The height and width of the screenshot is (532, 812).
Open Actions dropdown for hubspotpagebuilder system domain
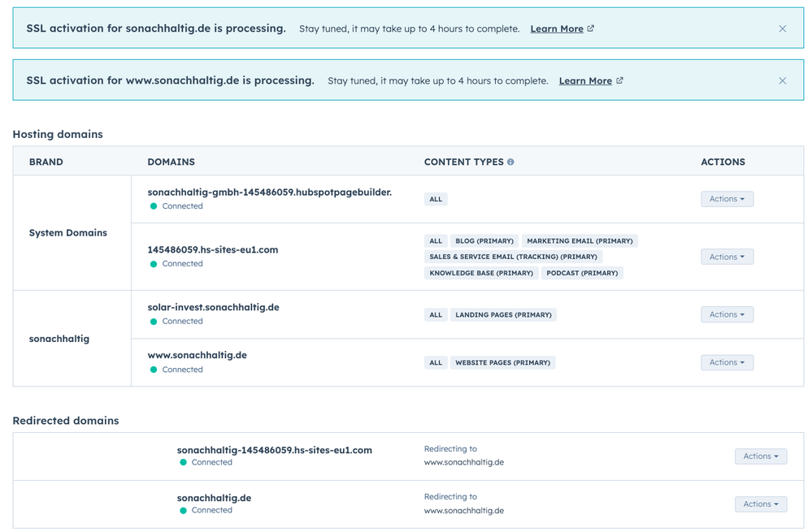(727, 199)
